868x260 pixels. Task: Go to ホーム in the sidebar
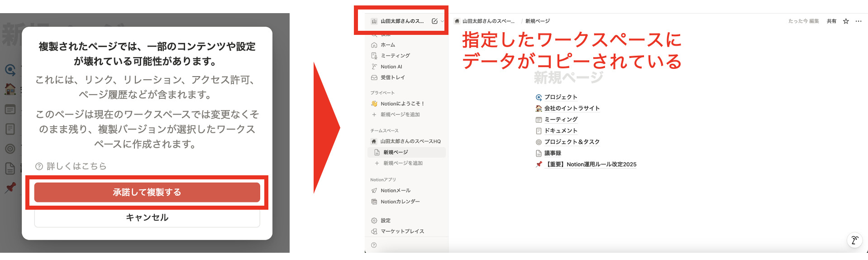pyautogui.click(x=406, y=45)
